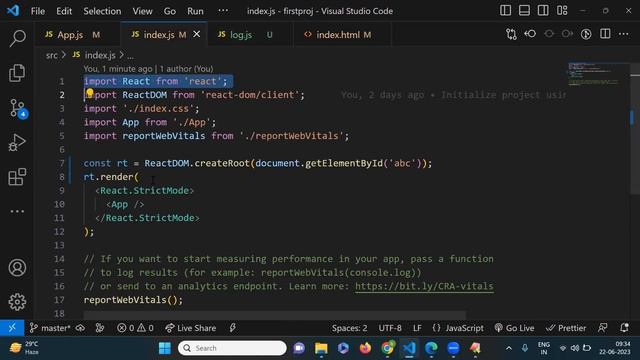
Task: Show additional views ellipsis in activity bar
Action: pyautogui.click(x=17, y=211)
